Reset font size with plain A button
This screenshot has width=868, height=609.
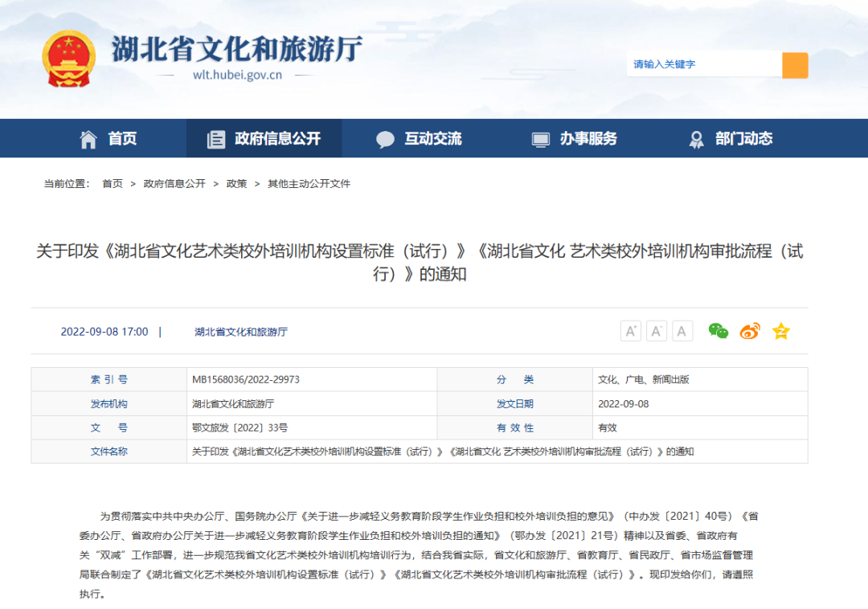point(682,331)
